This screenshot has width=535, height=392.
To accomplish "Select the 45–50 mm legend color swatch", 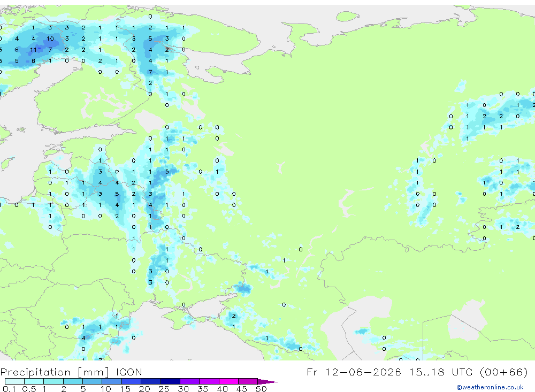I will coord(248,381).
